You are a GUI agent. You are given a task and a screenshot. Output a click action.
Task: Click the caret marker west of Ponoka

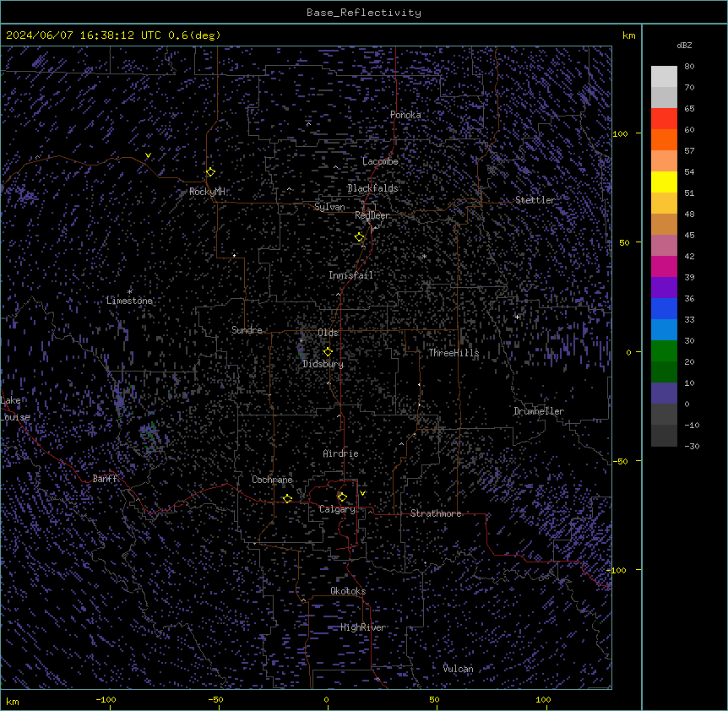308,124
